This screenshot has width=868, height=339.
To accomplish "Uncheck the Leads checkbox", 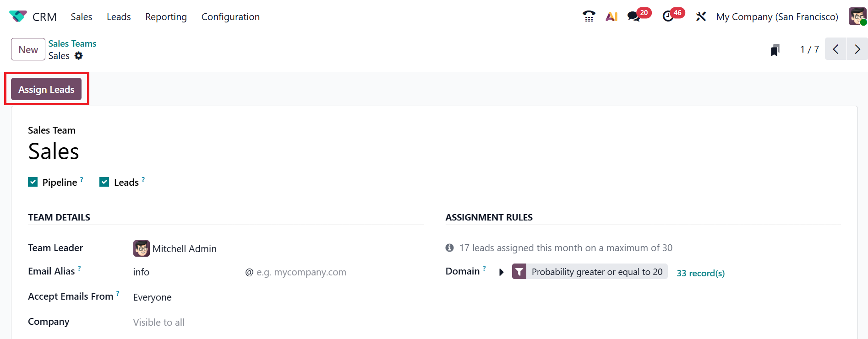I will click(x=104, y=182).
